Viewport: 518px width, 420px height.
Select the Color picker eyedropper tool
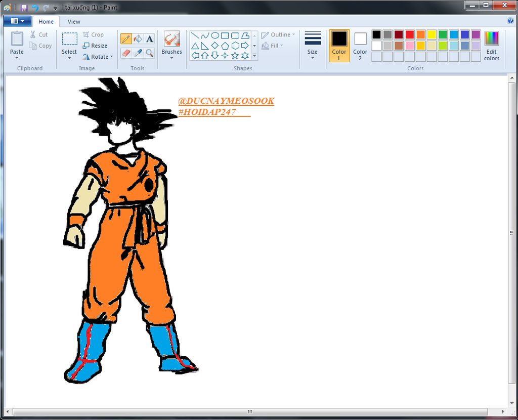(138, 53)
